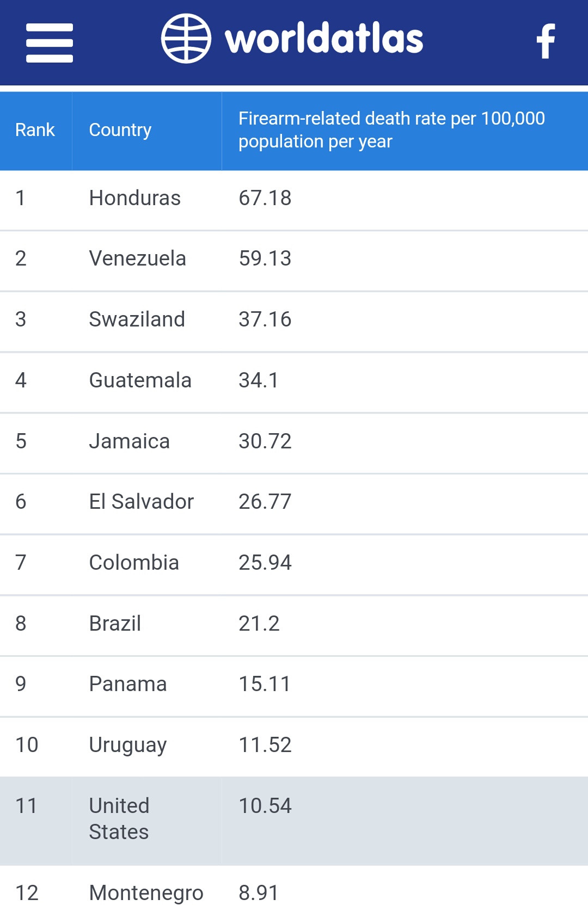Select Guatemala's 34.1 death rate value
Screen dimensions: 588x924
[x=259, y=380]
